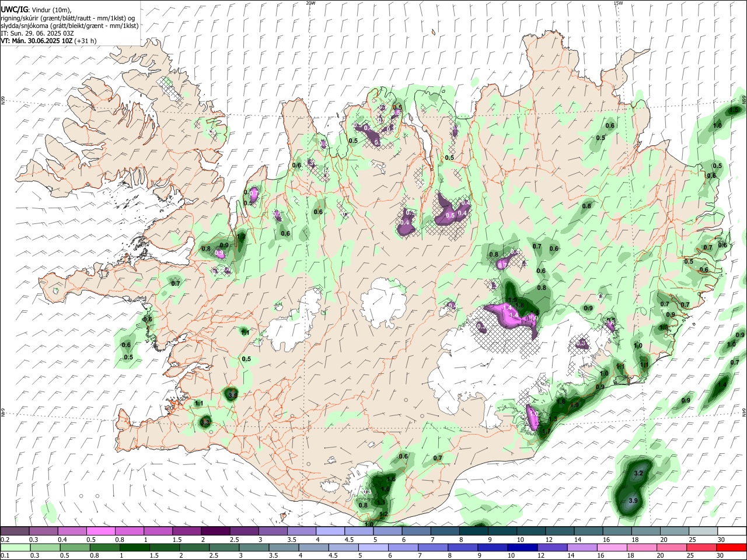Click the palest green 0.1 swatch in the rain legend row
Screen dimensions: 747x560
15,547
